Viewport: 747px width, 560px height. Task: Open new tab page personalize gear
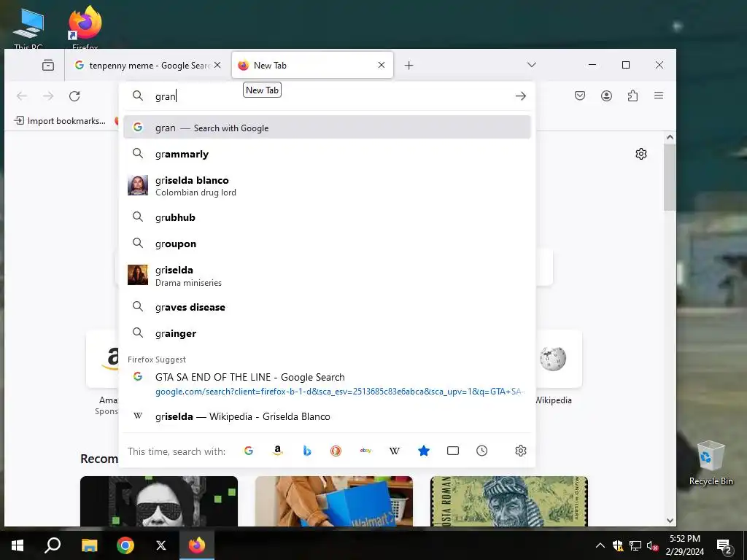[641, 154]
